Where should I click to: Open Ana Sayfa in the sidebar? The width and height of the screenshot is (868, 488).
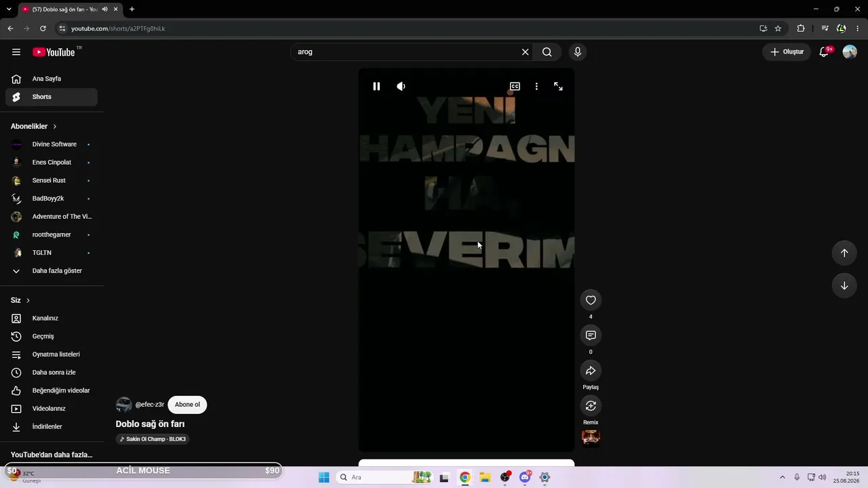(52, 79)
